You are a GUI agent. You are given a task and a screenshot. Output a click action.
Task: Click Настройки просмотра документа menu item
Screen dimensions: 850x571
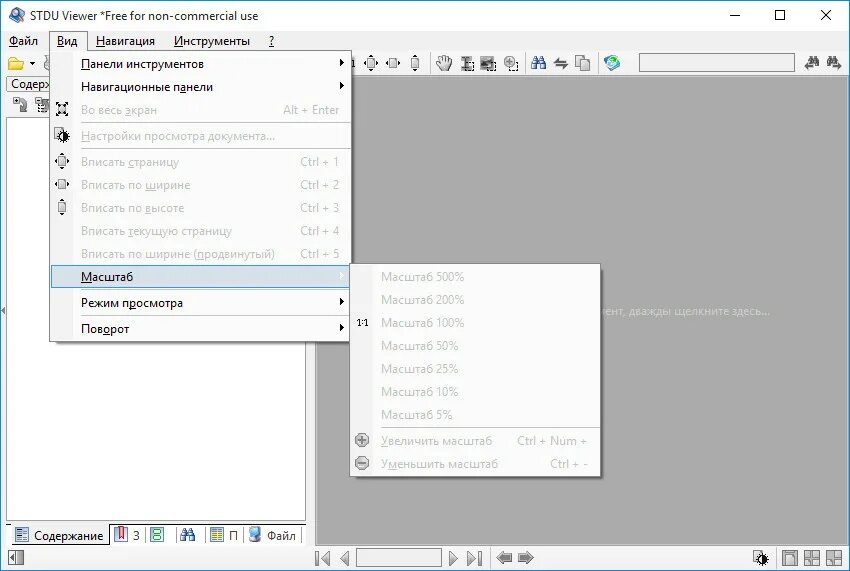(x=201, y=136)
